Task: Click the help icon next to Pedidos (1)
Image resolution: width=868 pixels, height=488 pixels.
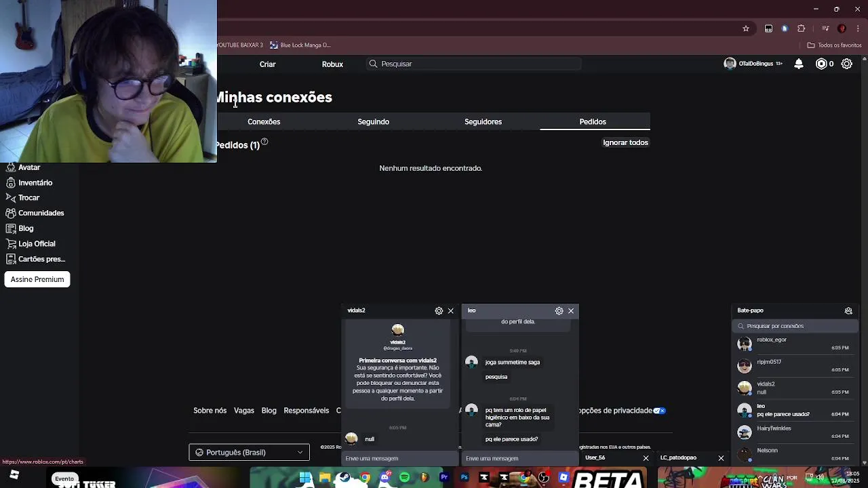Action: point(264,142)
